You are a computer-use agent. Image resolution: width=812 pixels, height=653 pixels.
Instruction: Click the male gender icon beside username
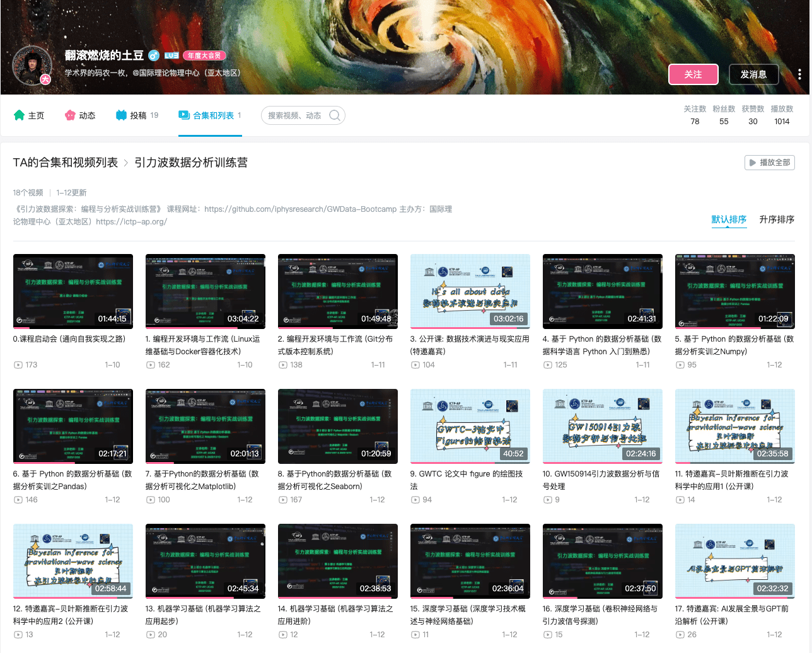click(153, 55)
